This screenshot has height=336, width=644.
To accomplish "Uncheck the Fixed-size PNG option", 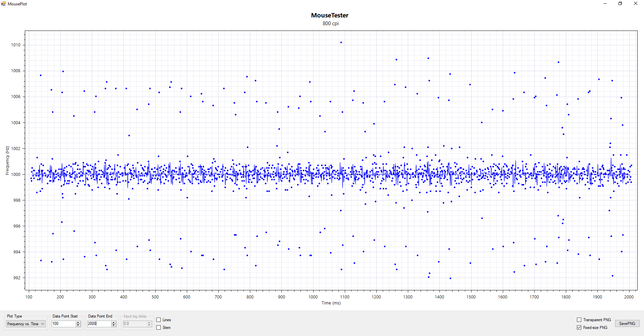I will (579, 328).
